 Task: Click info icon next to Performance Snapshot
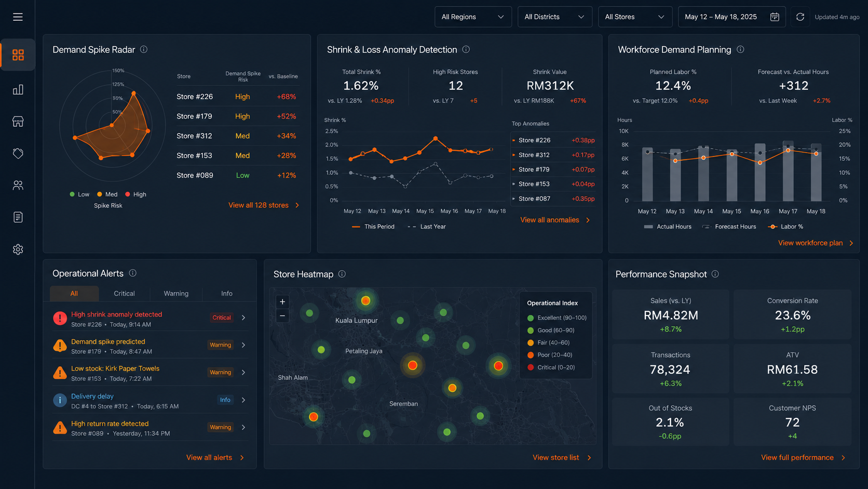click(715, 274)
